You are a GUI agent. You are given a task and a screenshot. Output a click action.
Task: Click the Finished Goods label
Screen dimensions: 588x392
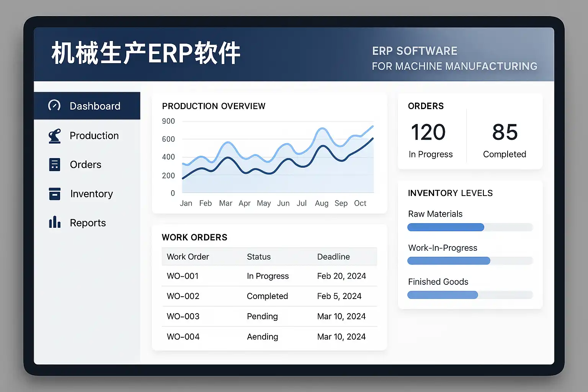coord(438,282)
